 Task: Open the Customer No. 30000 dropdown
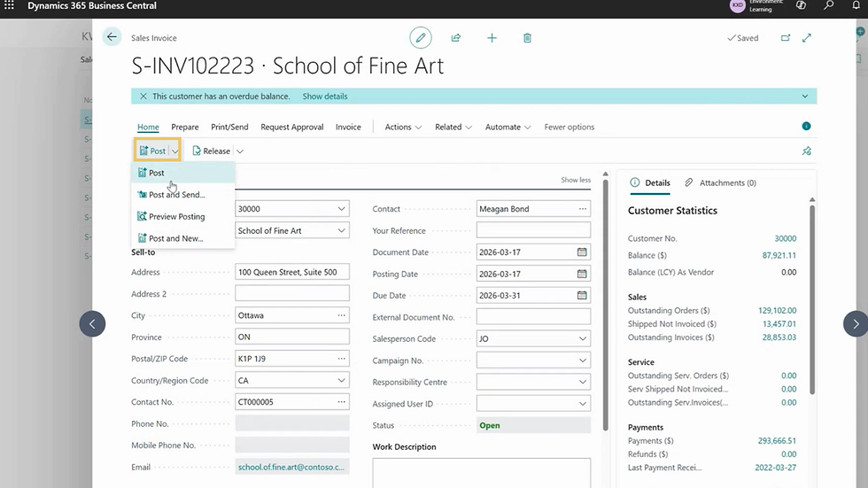tap(341, 209)
